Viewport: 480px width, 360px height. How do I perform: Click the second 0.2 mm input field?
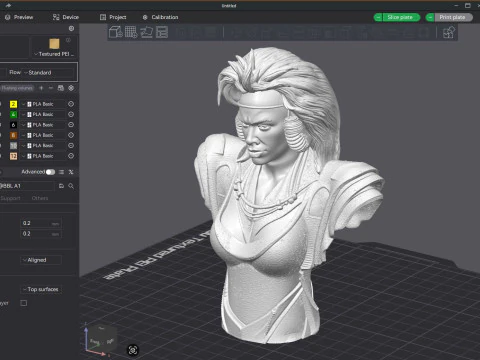click(41, 234)
